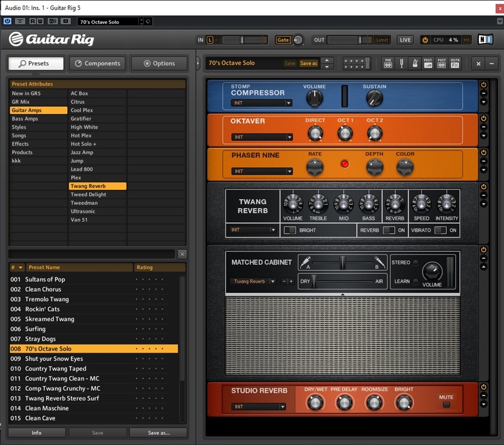Viewport: 504px width, 445px height.
Task: Open the Metronome icon in the rack toolbar
Action: [x=415, y=63]
